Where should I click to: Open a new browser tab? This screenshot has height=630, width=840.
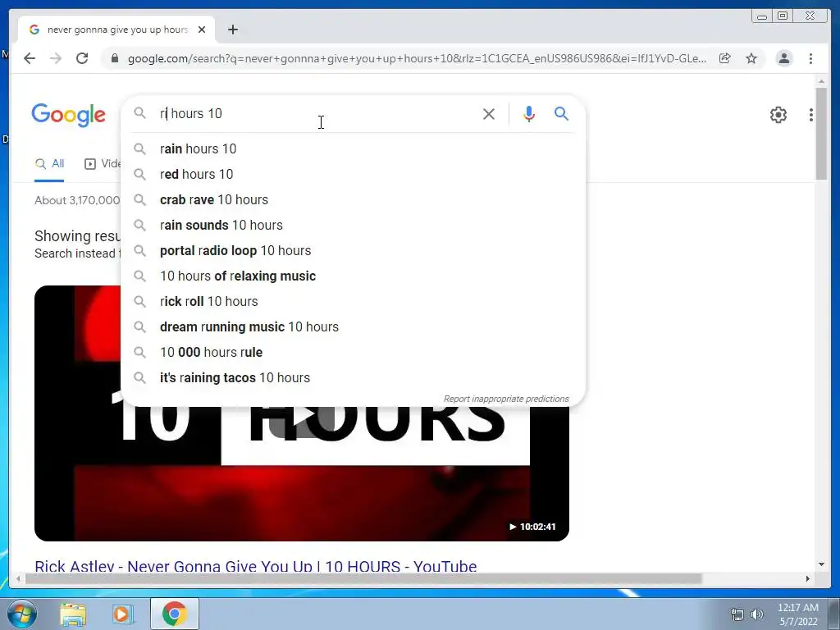[x=232, y=30]
